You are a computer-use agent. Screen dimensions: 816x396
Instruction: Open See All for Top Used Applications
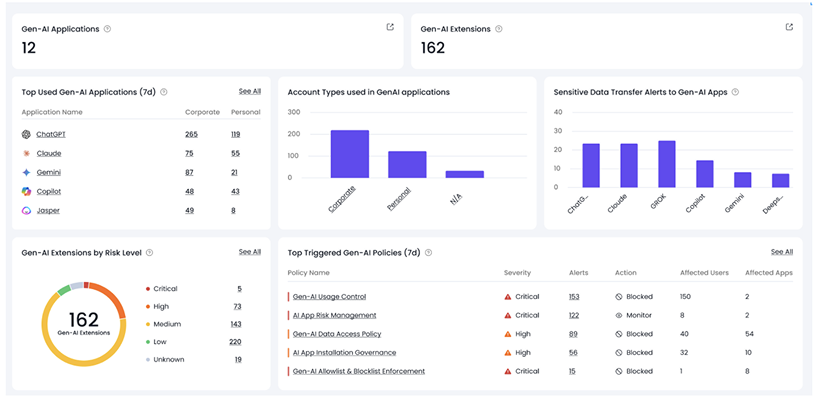point(250,91)
